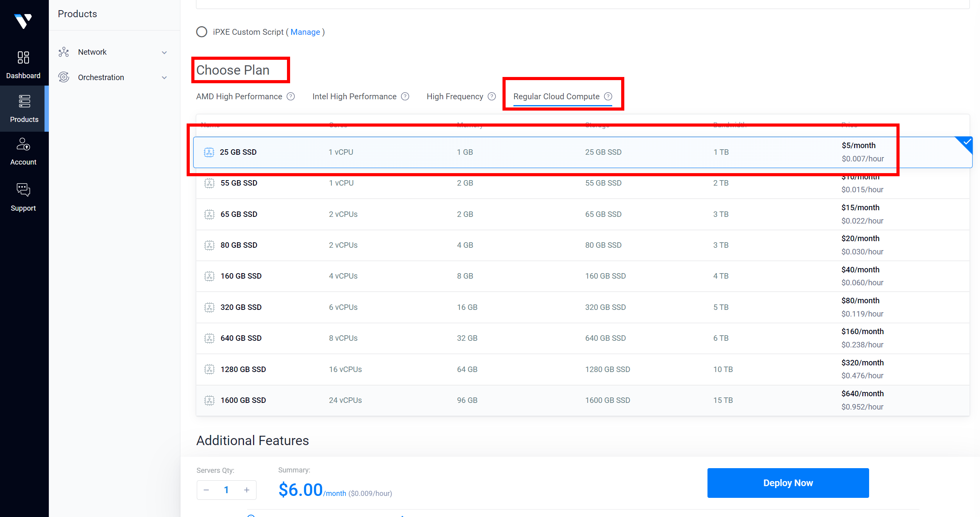Open the Account sidebar icon
Screen dimensions: 980x517
(x=23, y=144)
